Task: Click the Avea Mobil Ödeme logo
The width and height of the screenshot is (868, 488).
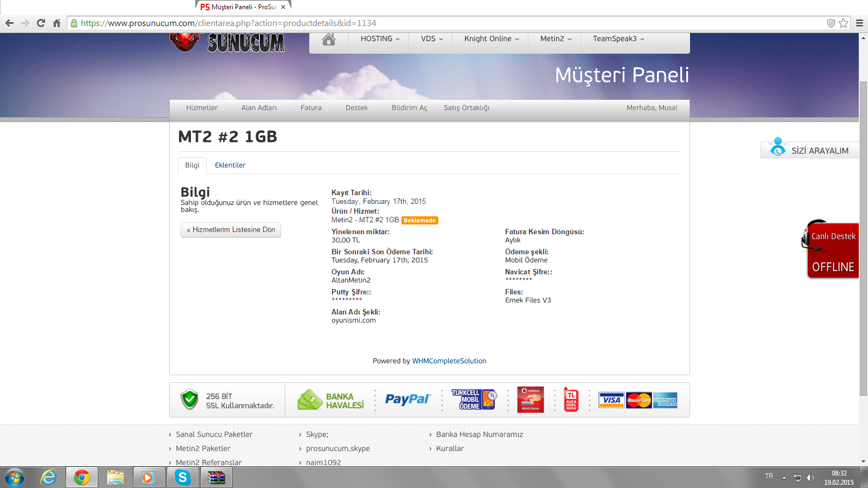Action: [x=571, y=400]
